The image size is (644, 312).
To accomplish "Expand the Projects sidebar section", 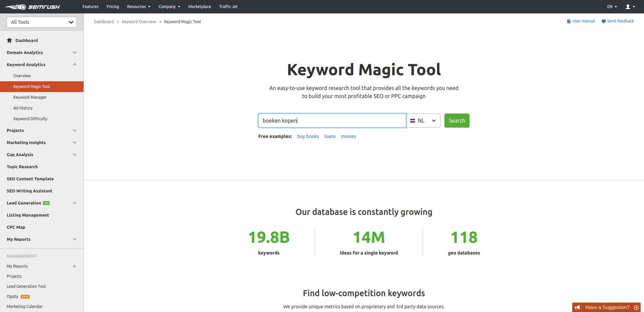I will point(75,131).
